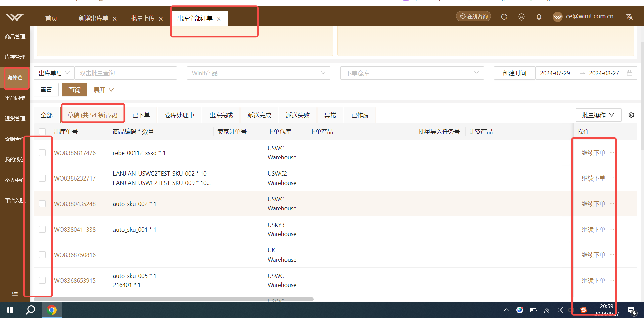
Task: Switch to the 新增出库单 tab
Action: pyautogui.click(x=93, y=18)
